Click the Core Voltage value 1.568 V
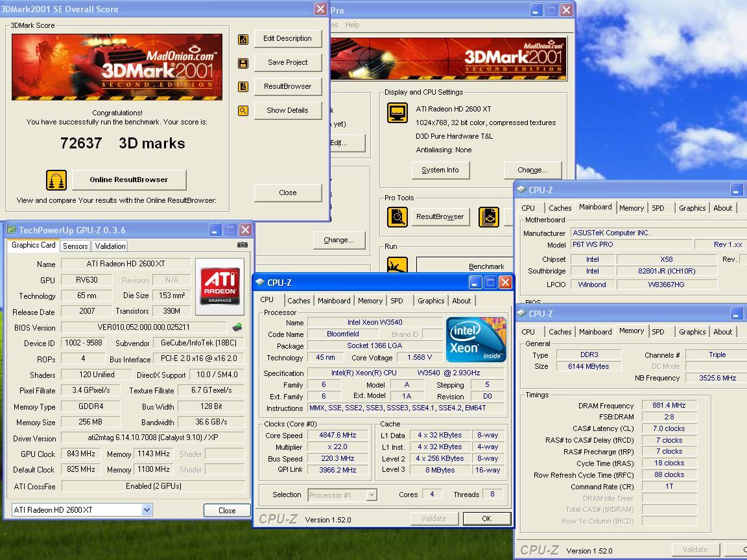This screenshot has width=747, height=560. 420,358
